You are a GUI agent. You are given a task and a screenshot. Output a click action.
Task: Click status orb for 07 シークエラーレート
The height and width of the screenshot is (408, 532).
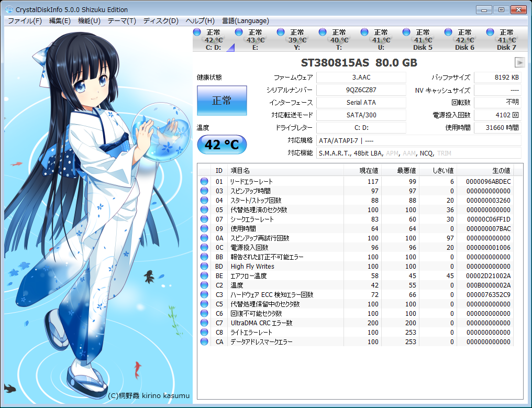point(204,219)
